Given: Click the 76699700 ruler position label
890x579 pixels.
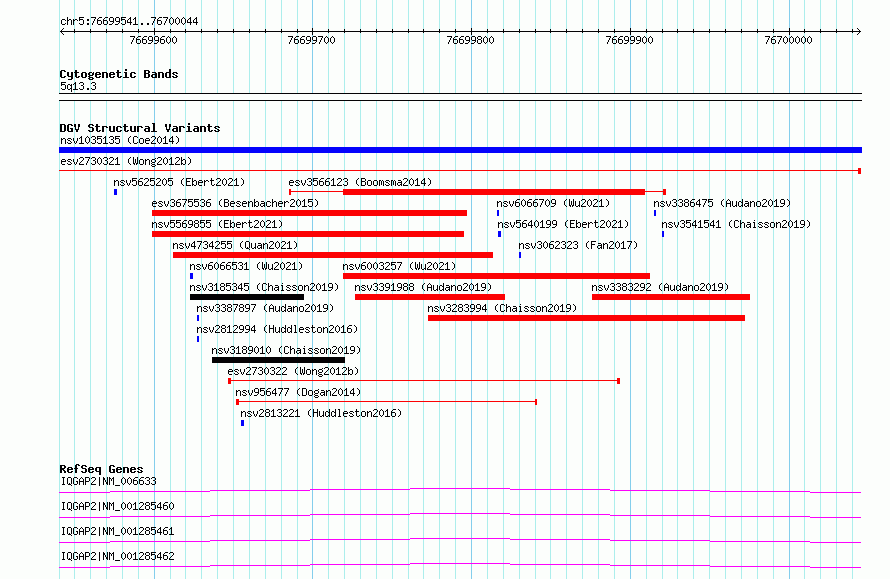Looking at the screenshot, I should [312, 40].
